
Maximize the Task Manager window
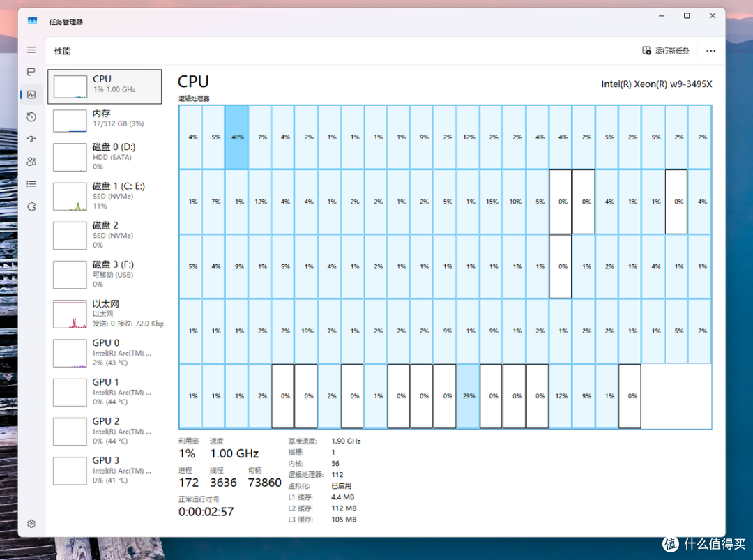[687, 16]
